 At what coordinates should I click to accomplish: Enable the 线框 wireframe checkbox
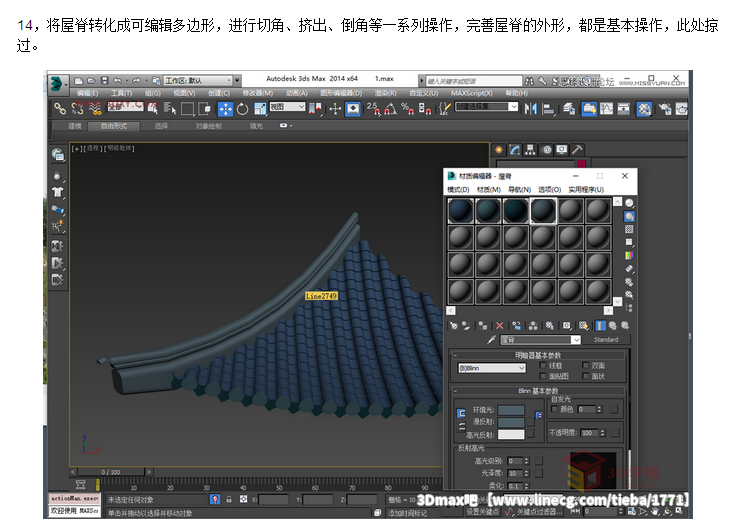tap(543, 366)
